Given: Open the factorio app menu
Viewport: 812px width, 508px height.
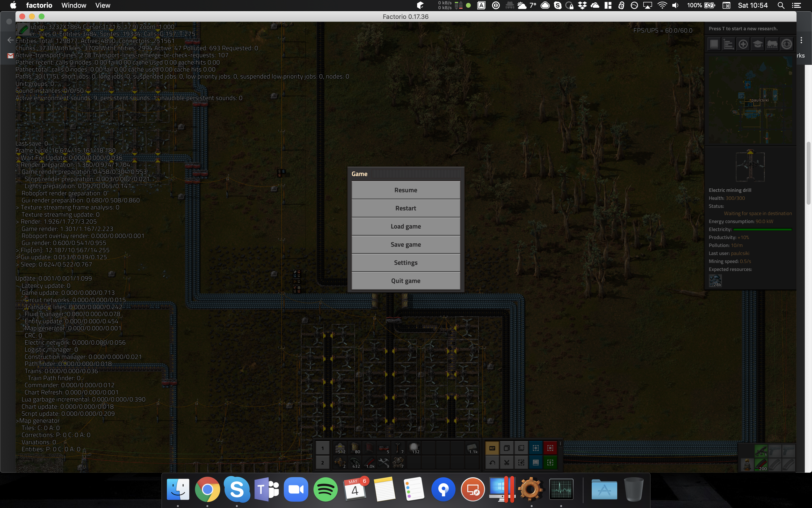Looking at the screenshot, I should point(39,5).
